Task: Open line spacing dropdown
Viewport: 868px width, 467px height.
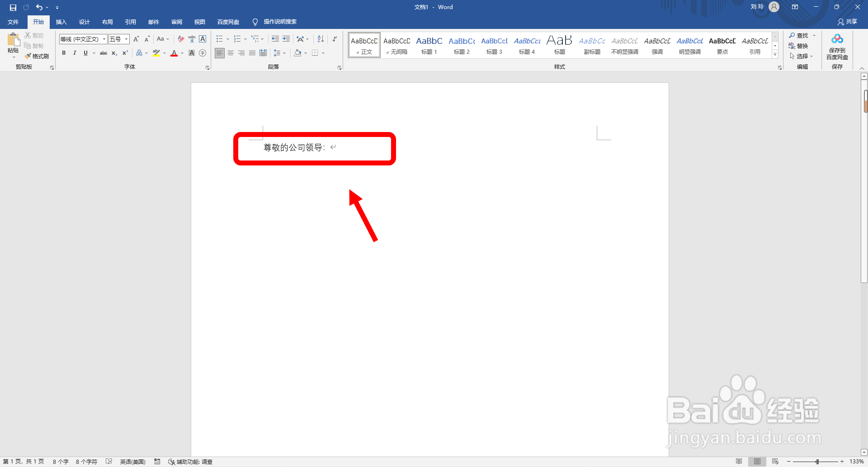Action: tap(280, 53)
